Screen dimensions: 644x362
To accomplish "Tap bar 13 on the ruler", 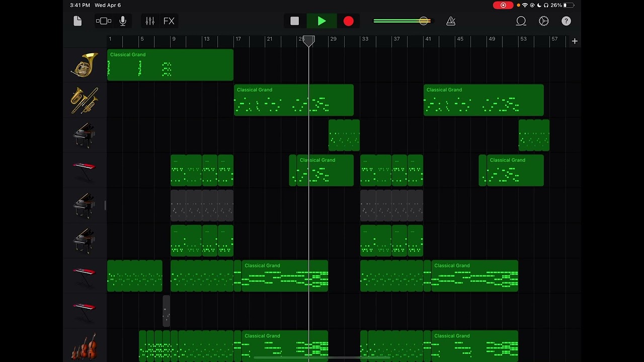I will click(206, 39).
